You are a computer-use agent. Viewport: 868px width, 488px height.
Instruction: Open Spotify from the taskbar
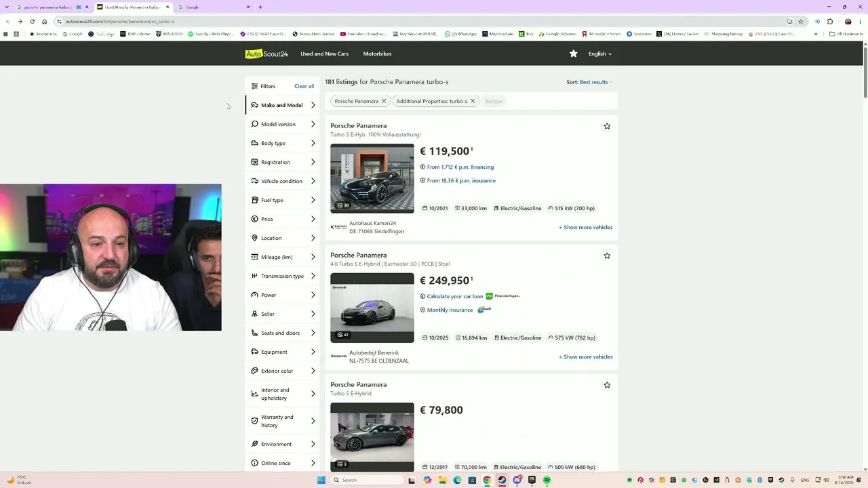tap(547, 480)
